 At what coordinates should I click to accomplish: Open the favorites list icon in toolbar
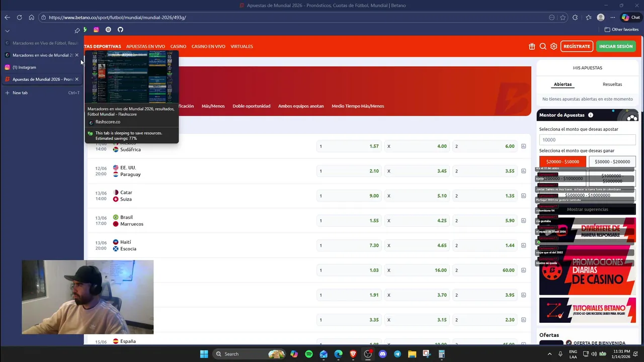pos(589,17)
